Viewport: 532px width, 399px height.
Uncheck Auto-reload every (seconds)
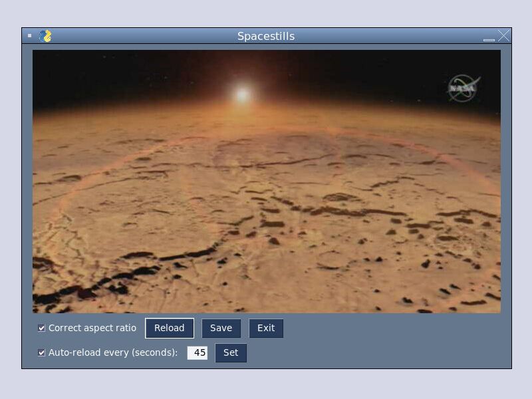[40, 352]
